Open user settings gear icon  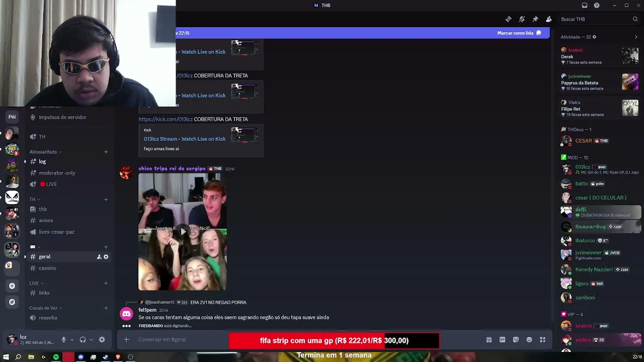102,340
